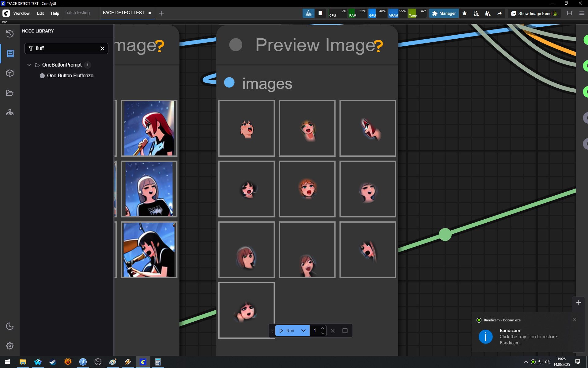Cancel current run with X button
Viewport: 588px width, 368px height.
click(x=333, y=331)
